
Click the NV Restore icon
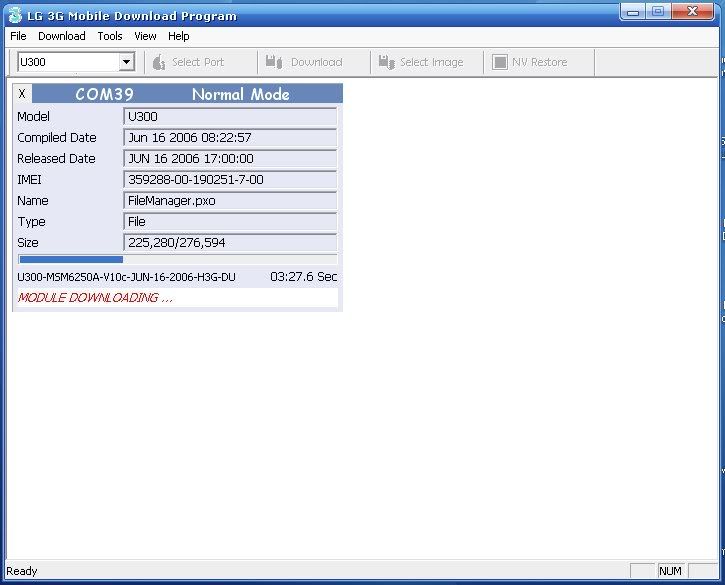click(x=499, y=62)
